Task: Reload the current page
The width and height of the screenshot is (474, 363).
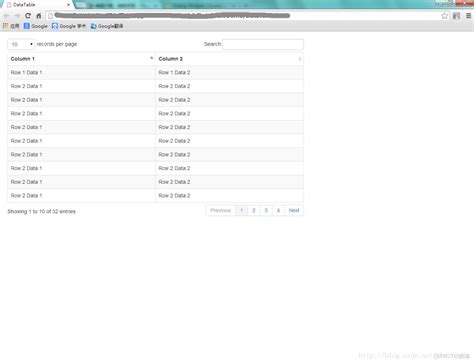Action: (28, 16)
